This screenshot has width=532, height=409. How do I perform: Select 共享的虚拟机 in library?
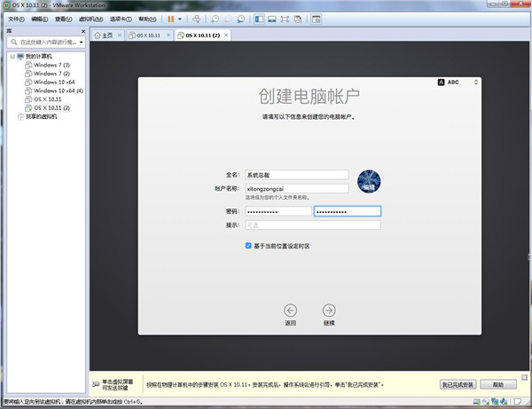37,116
